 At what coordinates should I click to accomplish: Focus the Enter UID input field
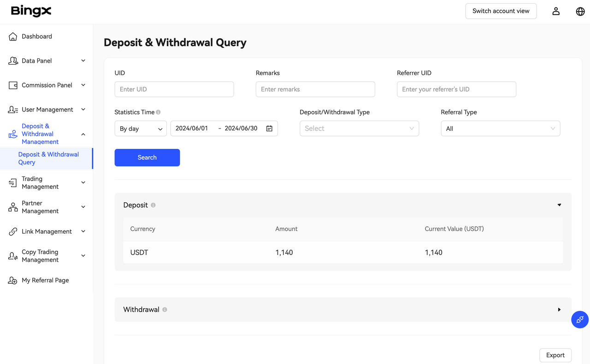(x=174, y=89)
